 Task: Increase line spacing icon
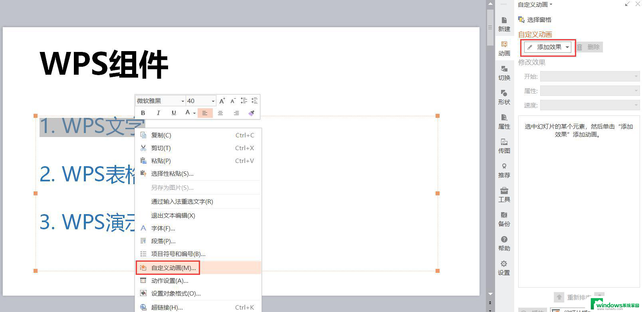244,101
